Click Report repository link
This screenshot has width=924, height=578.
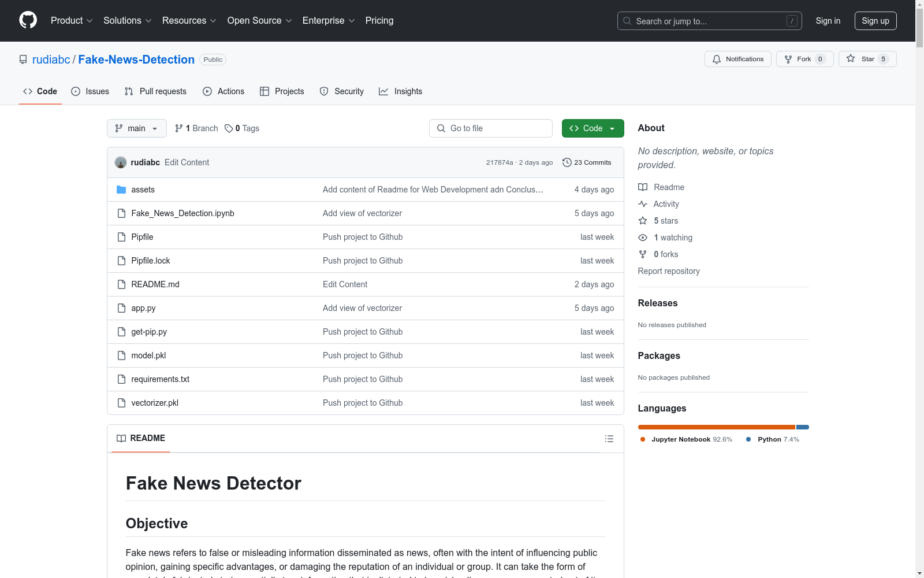pyautogui.click(x=669, y=271)
